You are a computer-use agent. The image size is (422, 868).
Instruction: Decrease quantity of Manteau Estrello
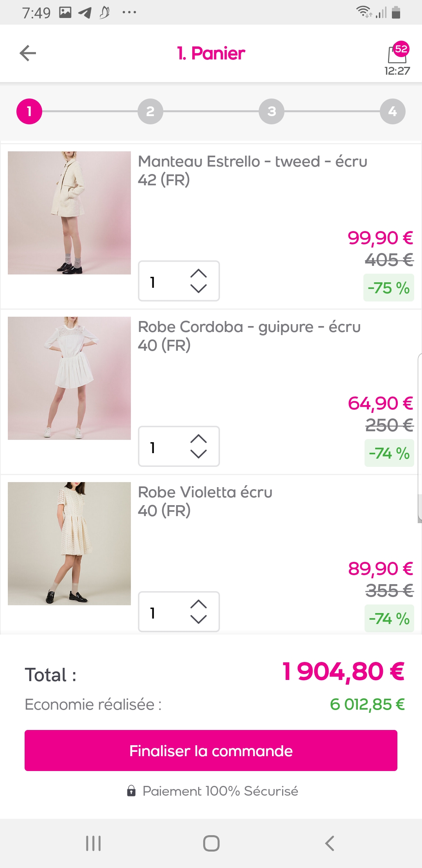pyautogui.click(x=198, y=289)
